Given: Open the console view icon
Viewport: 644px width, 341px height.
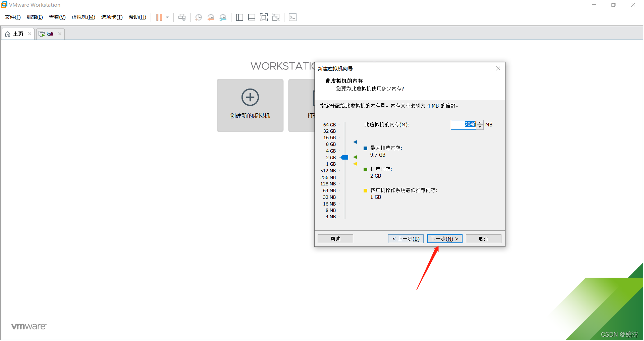Looking at the screenshot, I should point(292,17).
